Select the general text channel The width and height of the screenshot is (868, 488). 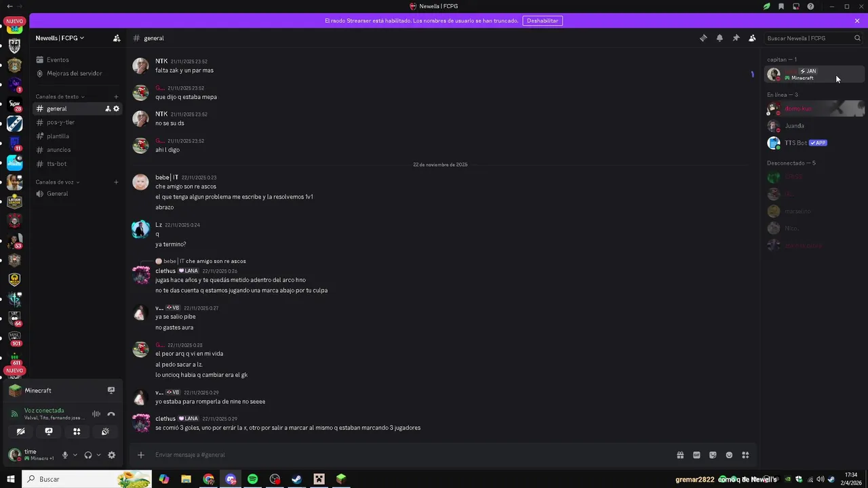[78, 108]
